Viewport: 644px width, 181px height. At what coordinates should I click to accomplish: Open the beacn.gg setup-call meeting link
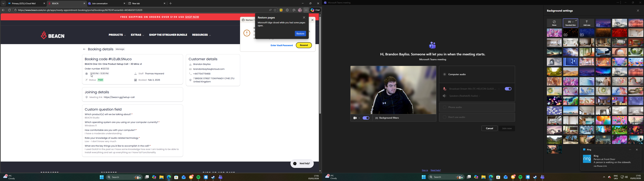point(119,97)
